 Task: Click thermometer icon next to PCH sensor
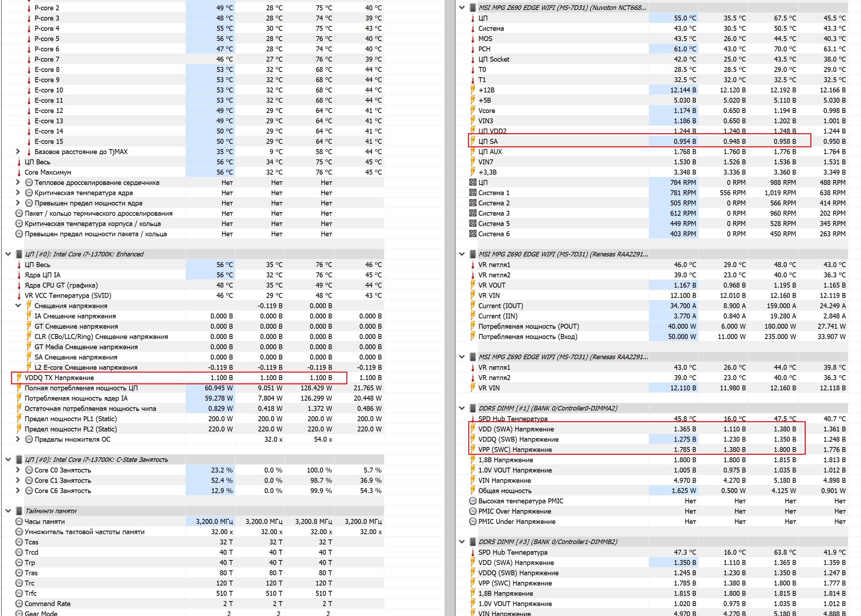(x=473, y=49)
